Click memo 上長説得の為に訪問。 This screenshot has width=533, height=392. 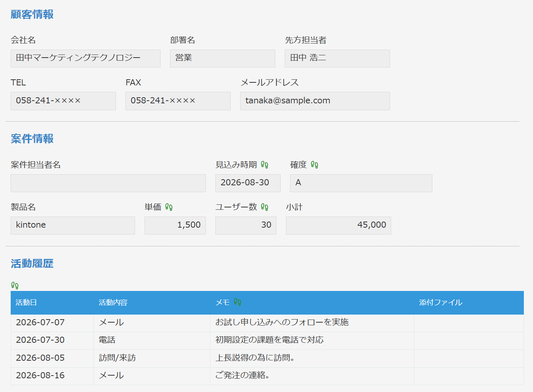[x=255, y=358]
